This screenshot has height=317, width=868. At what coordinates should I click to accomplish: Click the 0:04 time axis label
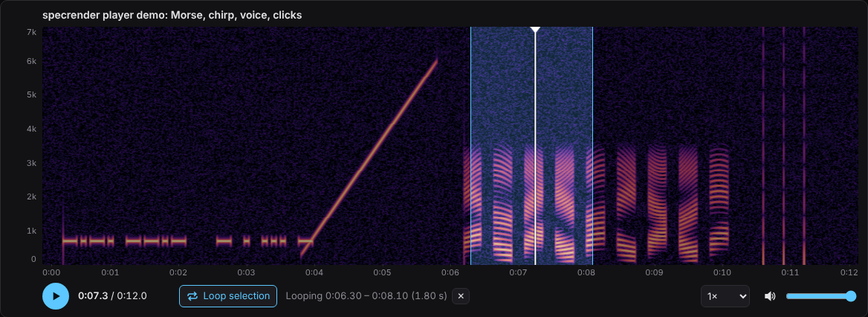tap(314, 272)
